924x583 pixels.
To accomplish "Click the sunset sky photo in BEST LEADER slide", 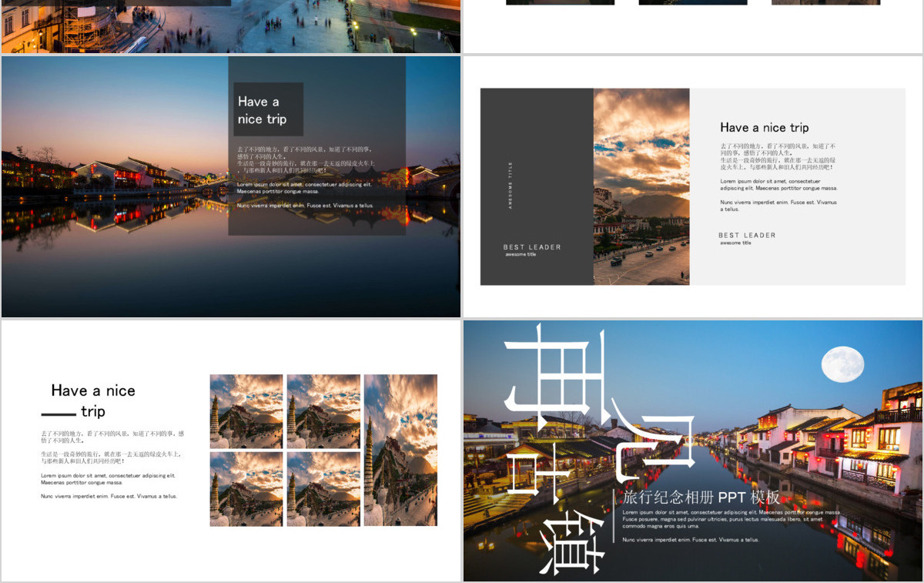I will 641,186.
